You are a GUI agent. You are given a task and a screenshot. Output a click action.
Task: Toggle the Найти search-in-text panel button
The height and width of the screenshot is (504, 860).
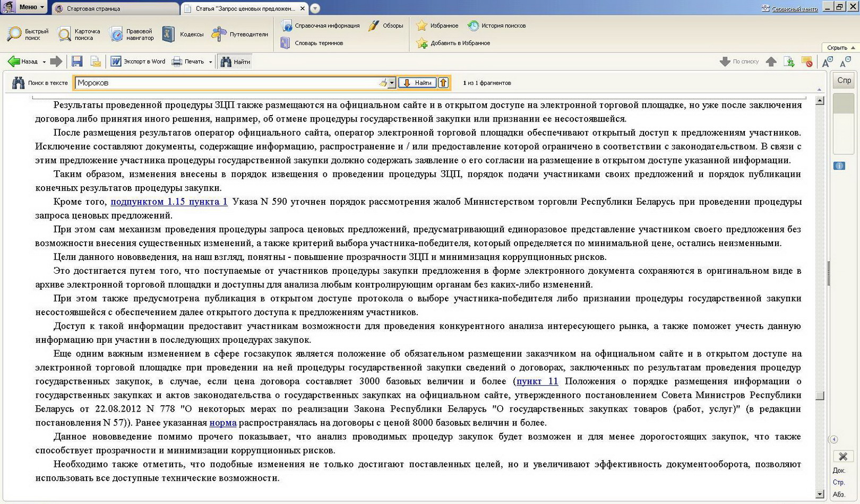point(235,62)
